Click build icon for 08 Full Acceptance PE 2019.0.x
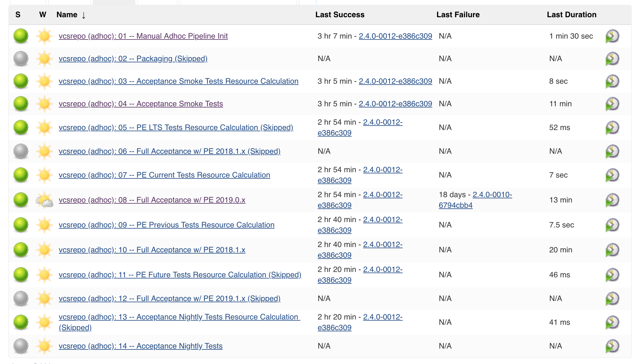This screenshot has width=633, height=364. pos(612,200)
